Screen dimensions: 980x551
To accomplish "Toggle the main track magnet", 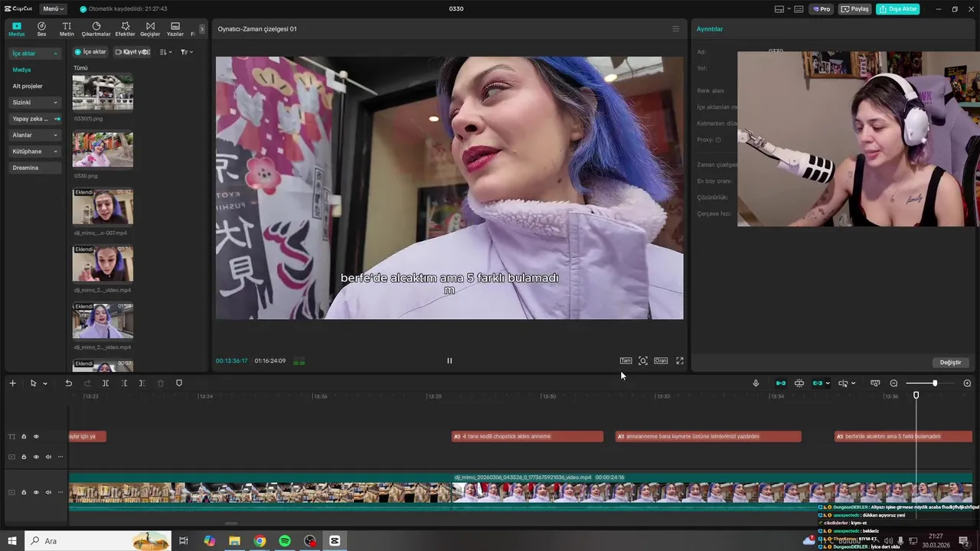I will coord(781,383).
